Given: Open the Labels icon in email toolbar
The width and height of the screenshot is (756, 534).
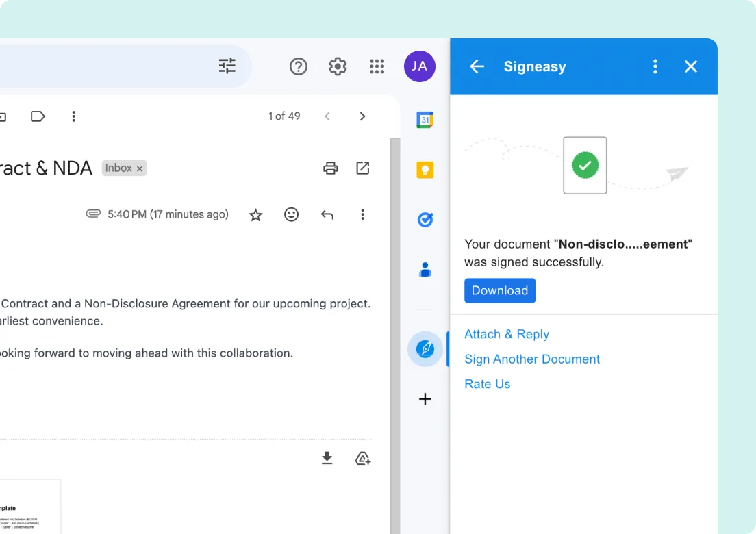Looking at the screenshot, I should [x=38, y=116].
